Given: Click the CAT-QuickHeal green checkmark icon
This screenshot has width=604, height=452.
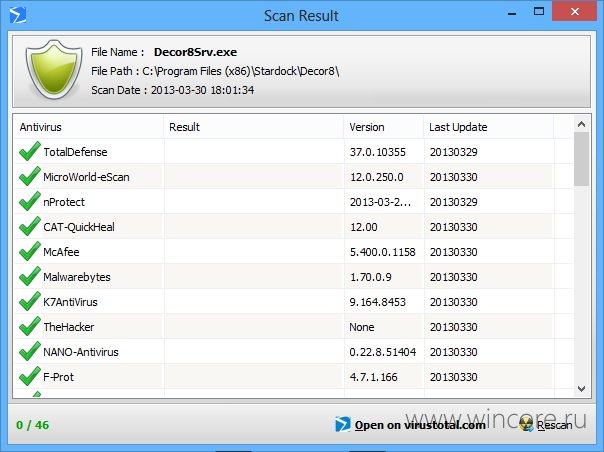Looking at the screenshot, I should (x=30, y=226).
